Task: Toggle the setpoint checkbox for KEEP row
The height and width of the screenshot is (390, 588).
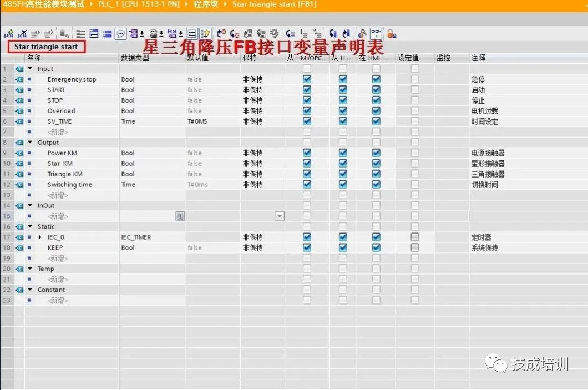Action: (x=415, y=248)
